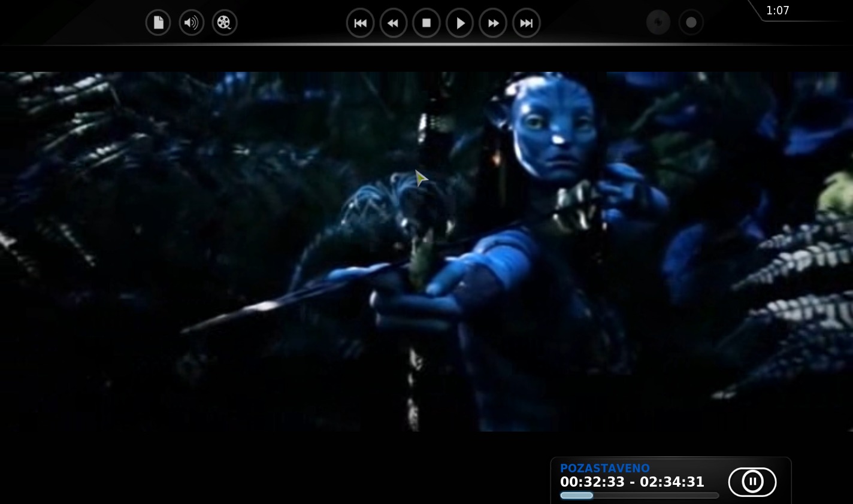
Task: Skip to next chapter button
Action: point(527,23)
